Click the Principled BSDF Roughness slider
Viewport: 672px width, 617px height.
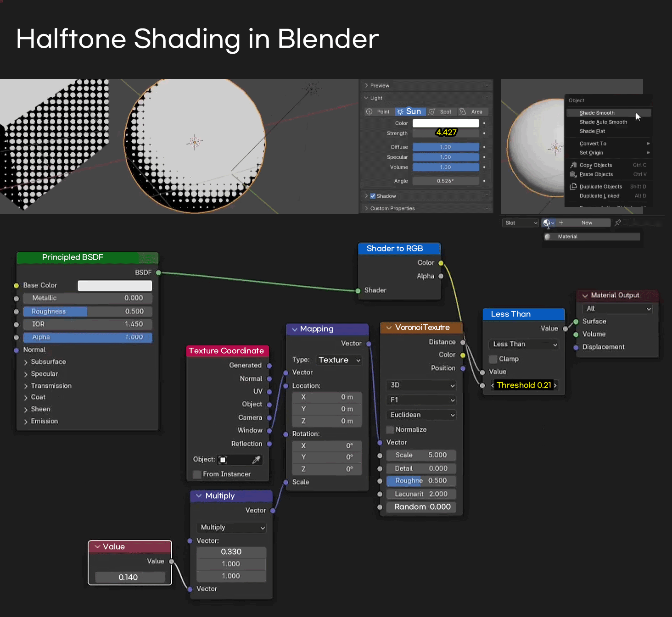(88, 311)
